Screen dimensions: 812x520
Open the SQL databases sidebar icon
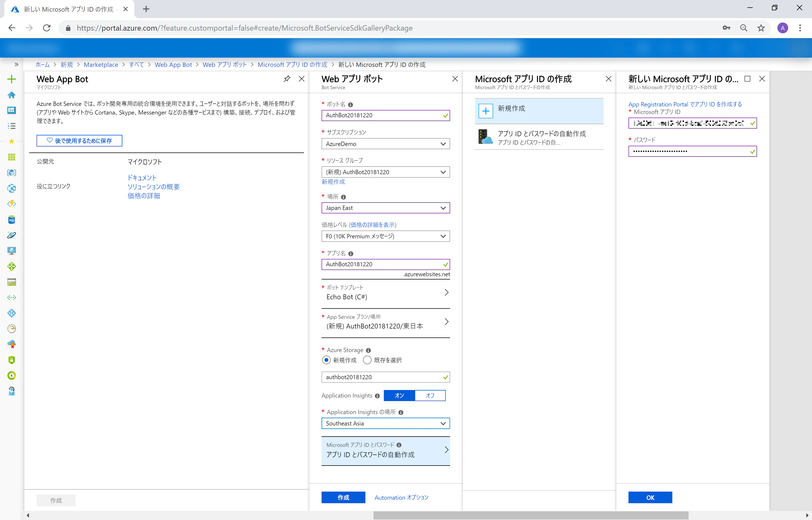(x=11, y=220)
